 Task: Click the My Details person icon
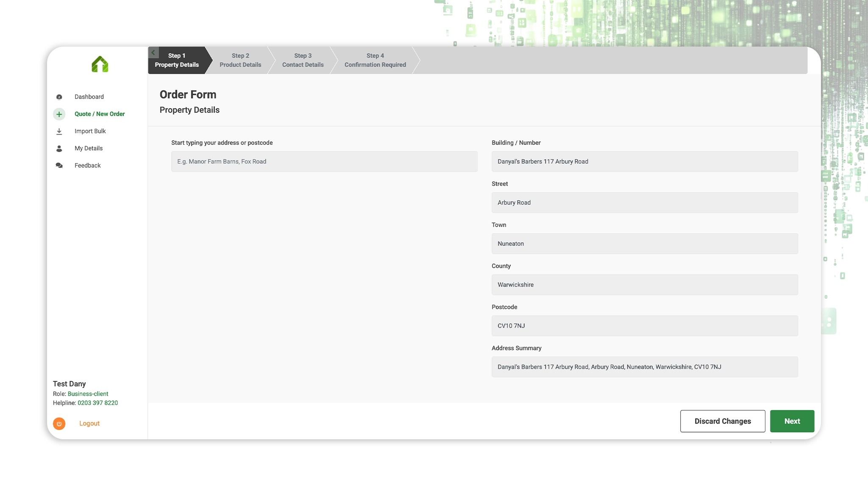click(x=59, y=149)
